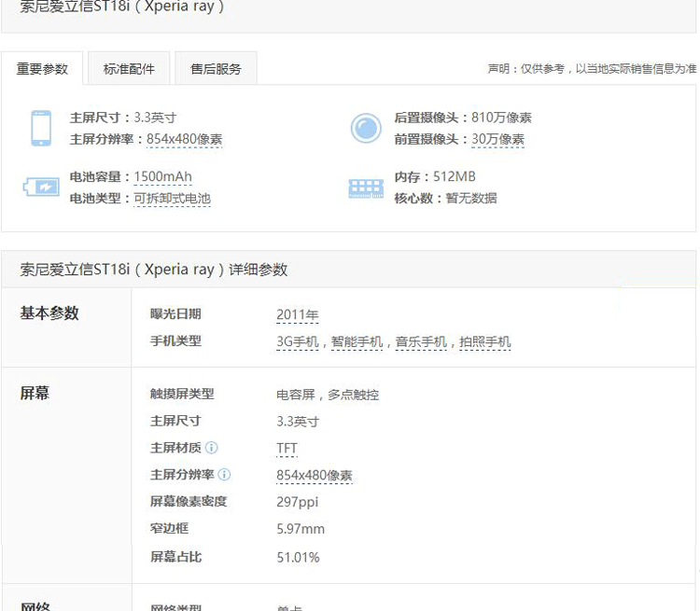The width and height of the screenshot is (700, 611).
Task: Select the 297ppi pixel density value
Action: 298,502
